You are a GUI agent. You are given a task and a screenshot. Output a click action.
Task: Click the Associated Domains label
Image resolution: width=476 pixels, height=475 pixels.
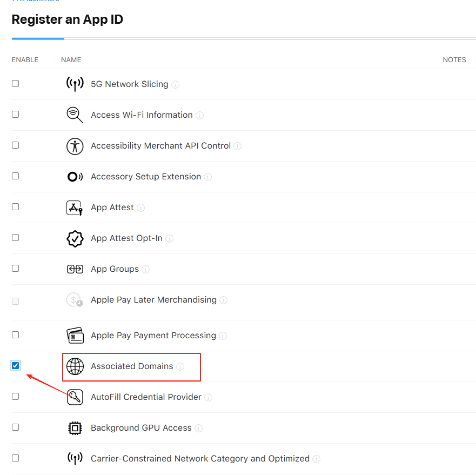coord(132,366)
